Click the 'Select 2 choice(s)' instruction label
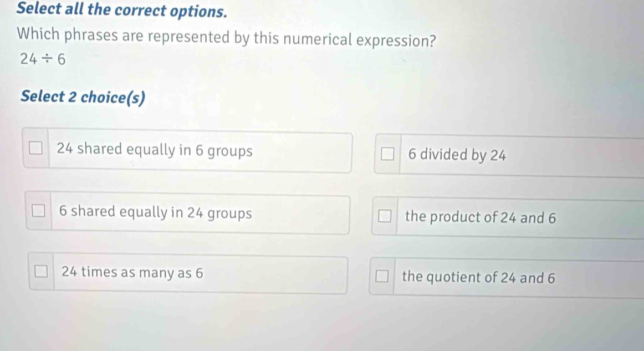 tap(83, 97)
